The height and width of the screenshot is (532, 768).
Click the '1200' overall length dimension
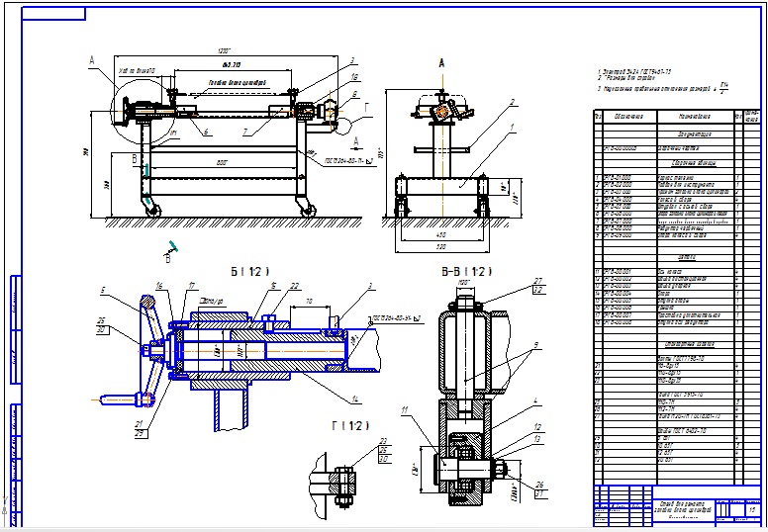pyautogui.click(x=224, y=50)
